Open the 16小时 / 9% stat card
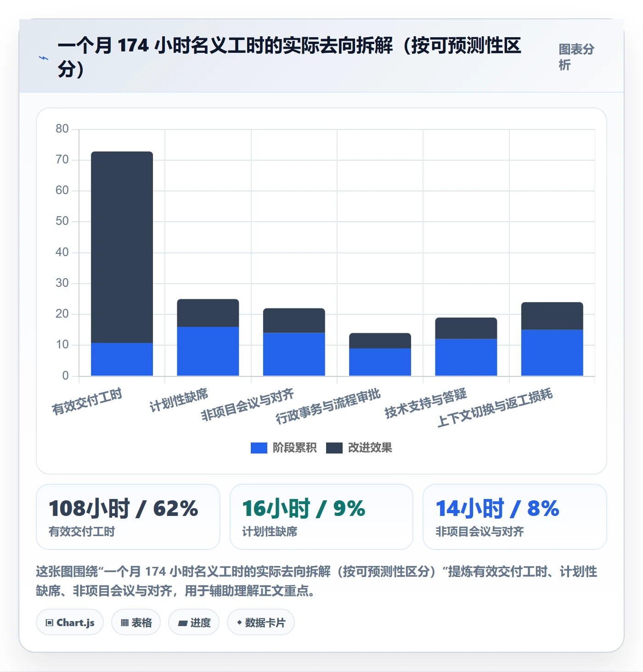Image resolution: width=643 pixels, height=672 pixels. [321, 517]
